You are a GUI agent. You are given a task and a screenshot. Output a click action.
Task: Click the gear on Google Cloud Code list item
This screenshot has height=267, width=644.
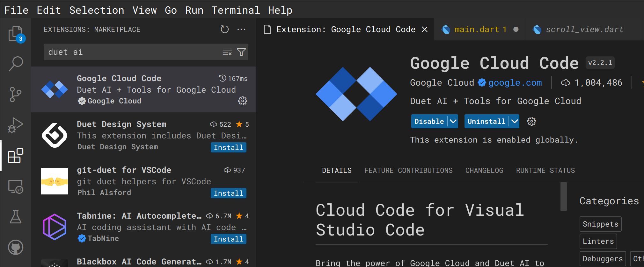coord(243,101)
